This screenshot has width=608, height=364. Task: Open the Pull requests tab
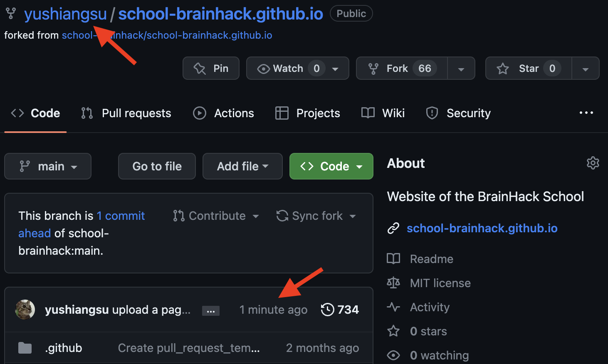(126, 113)
